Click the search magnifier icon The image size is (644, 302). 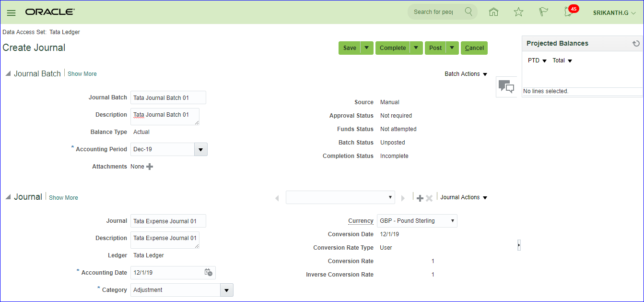tap(468, 12)
